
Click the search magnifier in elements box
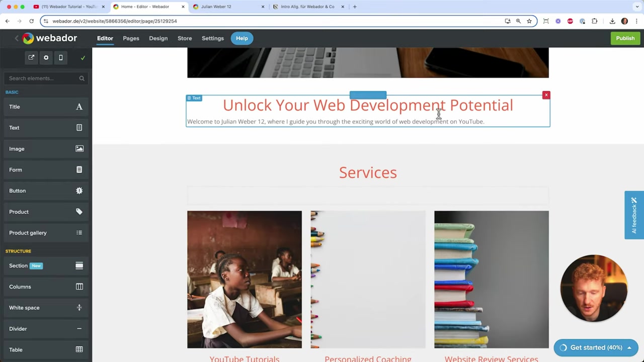click(x=82, y=78)
